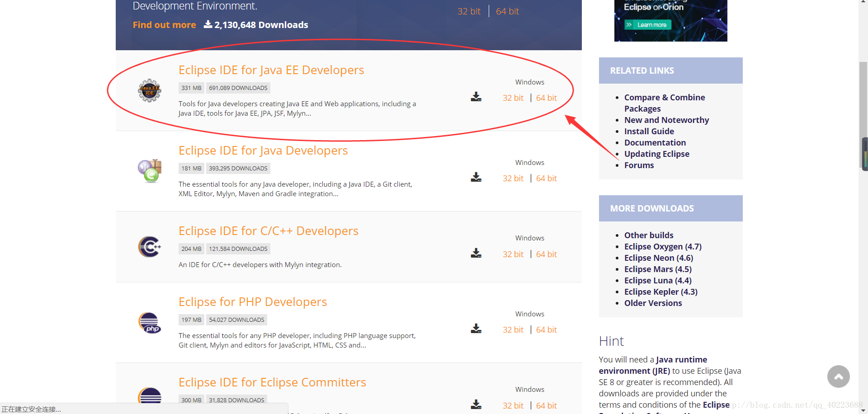Screen dimensions: 868x414
Task: Click the Java EE IDE package icon
Action: click(150, 90)
